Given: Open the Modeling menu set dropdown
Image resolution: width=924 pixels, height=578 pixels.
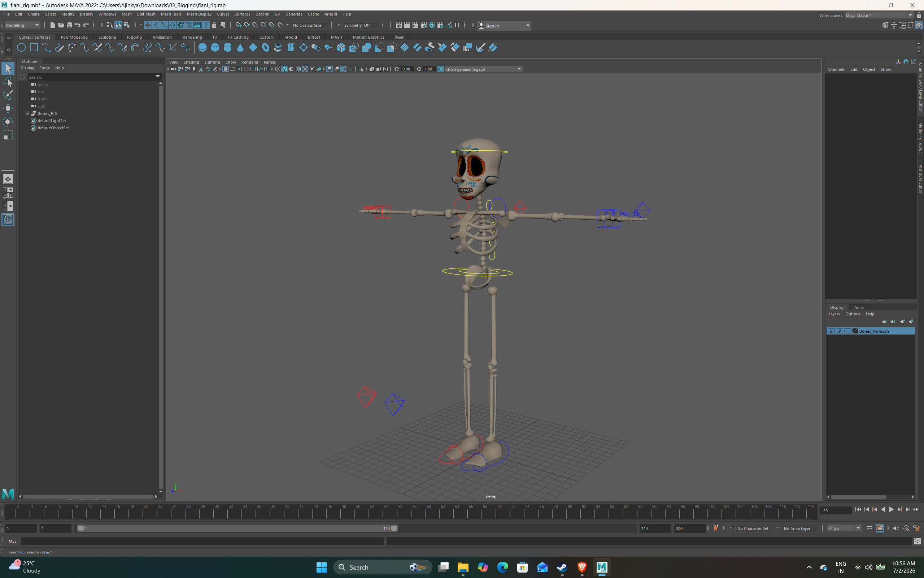Looking at the screenshot, I should point(22,25).
